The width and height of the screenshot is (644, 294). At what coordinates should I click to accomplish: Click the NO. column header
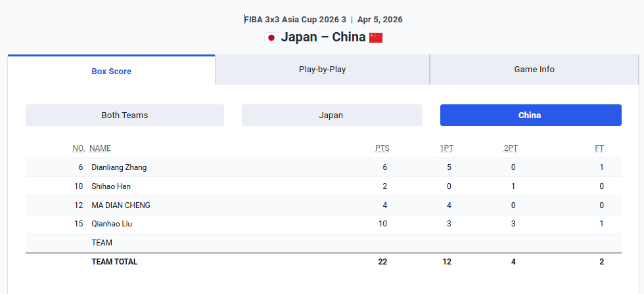tap(79, 148)
